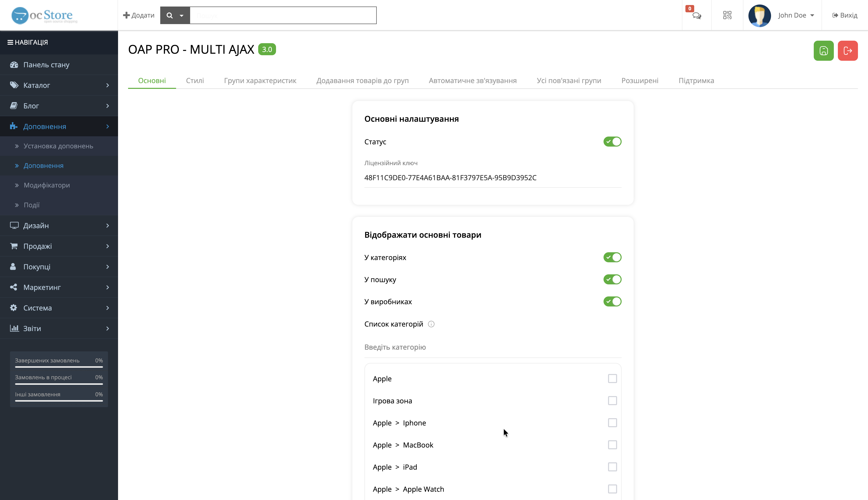
Task: Open the search filter dropdown arrow
Action: click(181, 16)
